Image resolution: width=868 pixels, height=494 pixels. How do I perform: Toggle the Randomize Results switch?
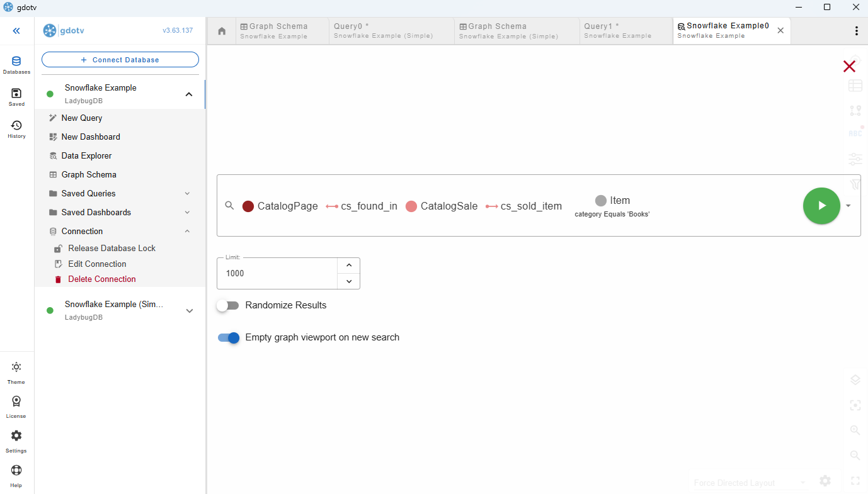[x=228, y=305]
